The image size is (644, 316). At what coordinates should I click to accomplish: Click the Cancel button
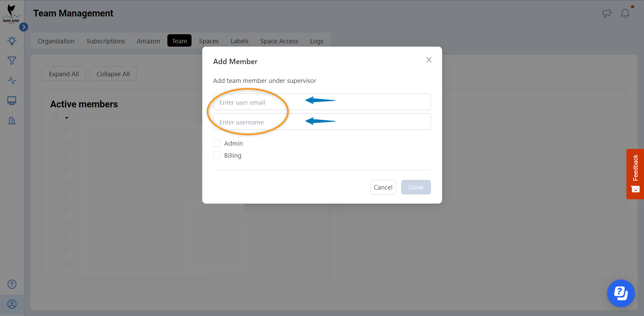[383, 187]
